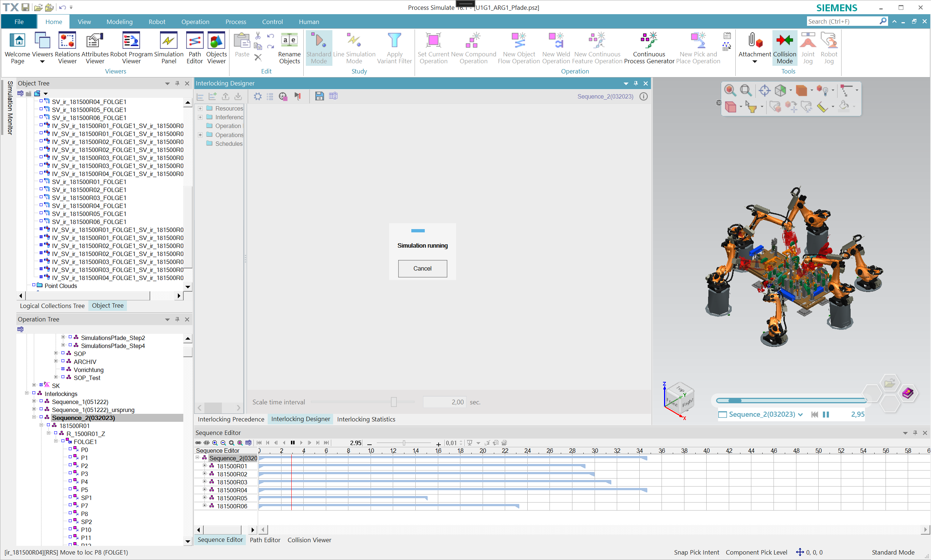The width and height of the screenshot is (931, 560).
Task: Expand 181500R01 in the Sequence Editor
Action: click(204, 466)
